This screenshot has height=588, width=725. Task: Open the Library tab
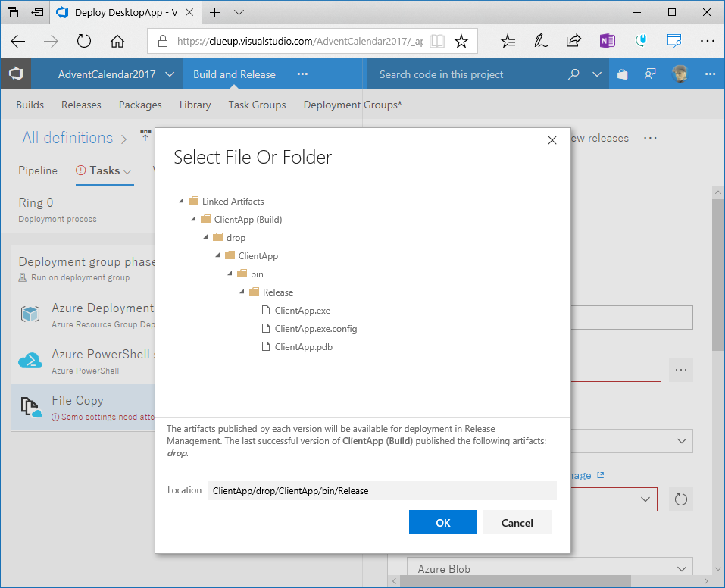point(195,105)
